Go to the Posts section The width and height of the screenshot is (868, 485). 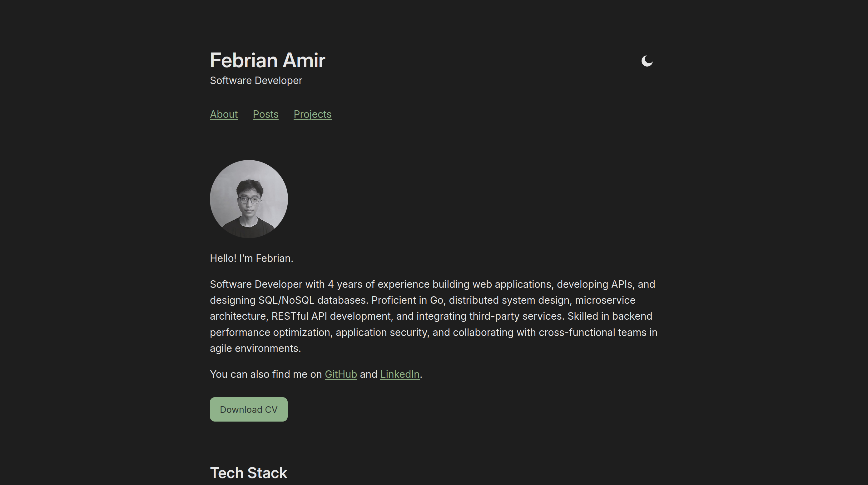coord(265,114)
